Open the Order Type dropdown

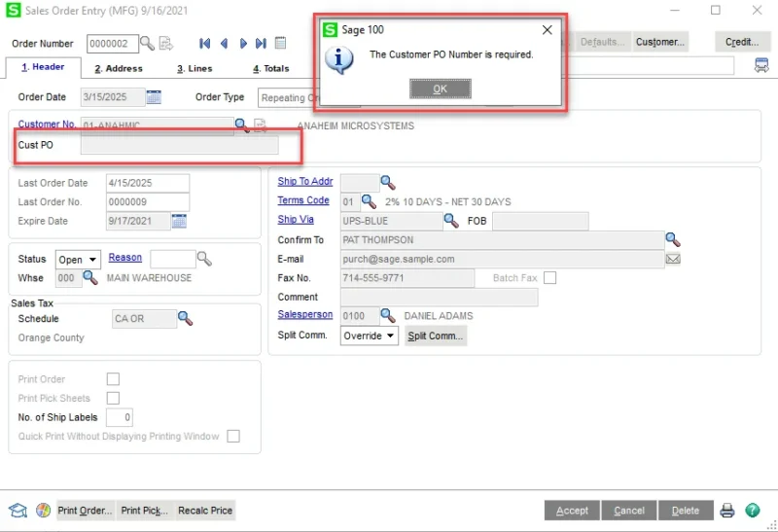[289, 98]
